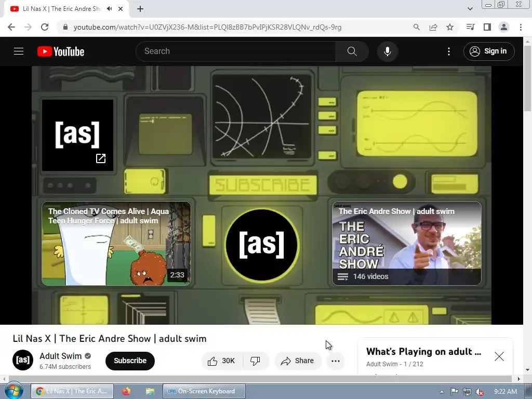
Task: Open the media controls icon in Chrome toolbar
Action: point(470,27)
